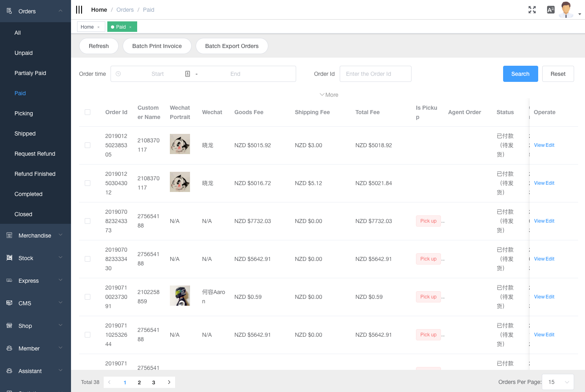Screen dimensions: 585x392
Task: Click the clock icon in Start date field
Action: click(118, 74)
